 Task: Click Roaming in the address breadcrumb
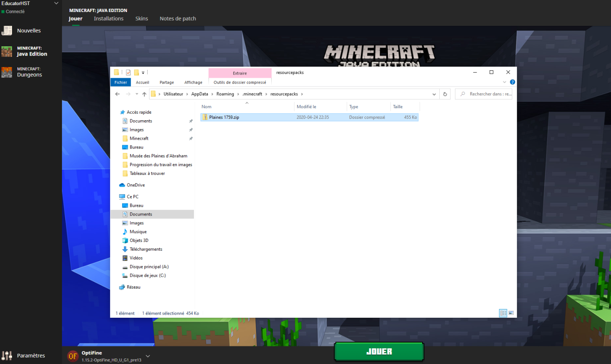coord(225,94)
